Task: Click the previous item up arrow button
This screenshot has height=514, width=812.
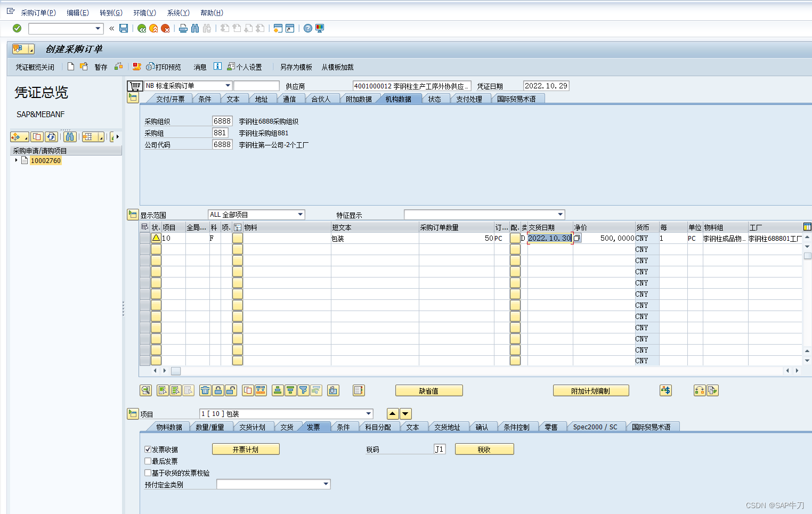Action: click(393, 414)
